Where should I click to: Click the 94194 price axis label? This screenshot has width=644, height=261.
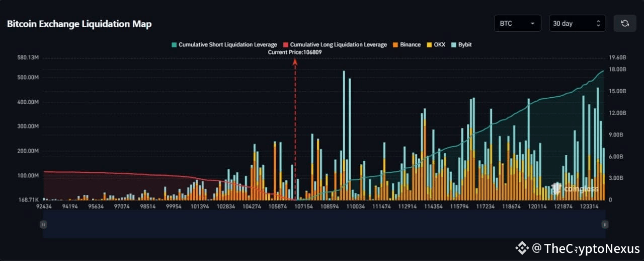pyautogui.click(x=70, y=207)
